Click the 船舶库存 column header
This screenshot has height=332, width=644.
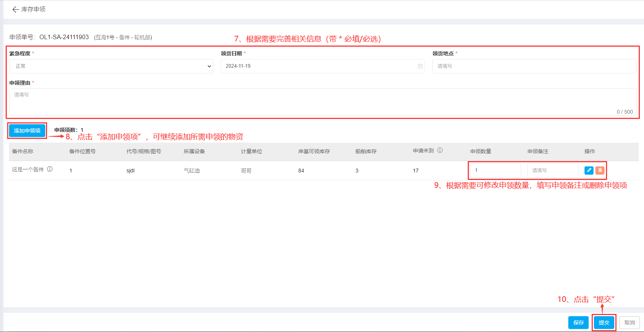pyautogui.click(x=366, y=151)
